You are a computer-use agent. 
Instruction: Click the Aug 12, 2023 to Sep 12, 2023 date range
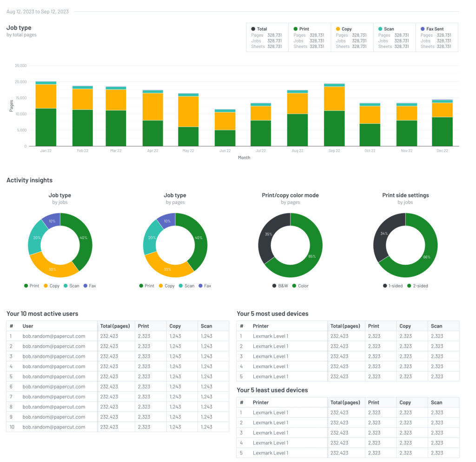coord(38,12)
